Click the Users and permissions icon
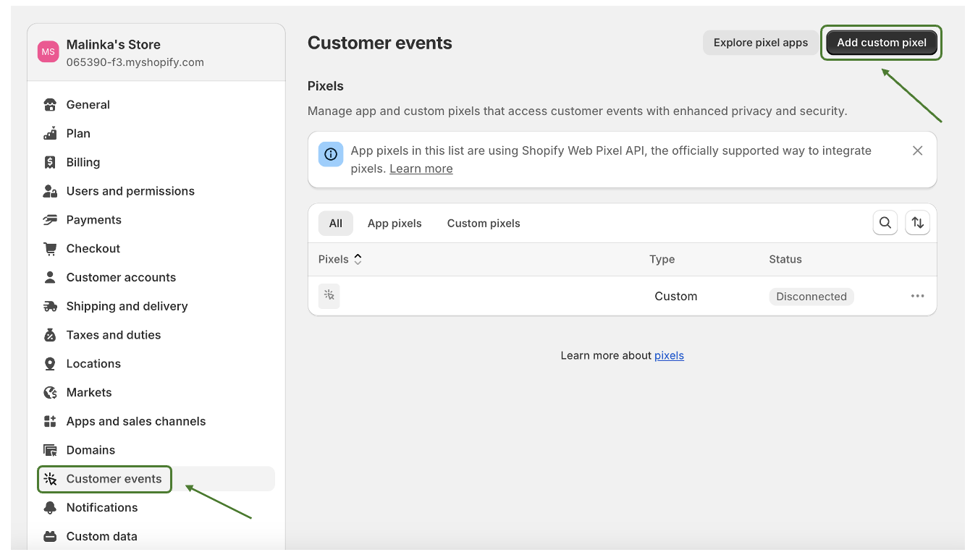Image resolution: width=970 pixels, height=560 pixels. pos(50,191)
